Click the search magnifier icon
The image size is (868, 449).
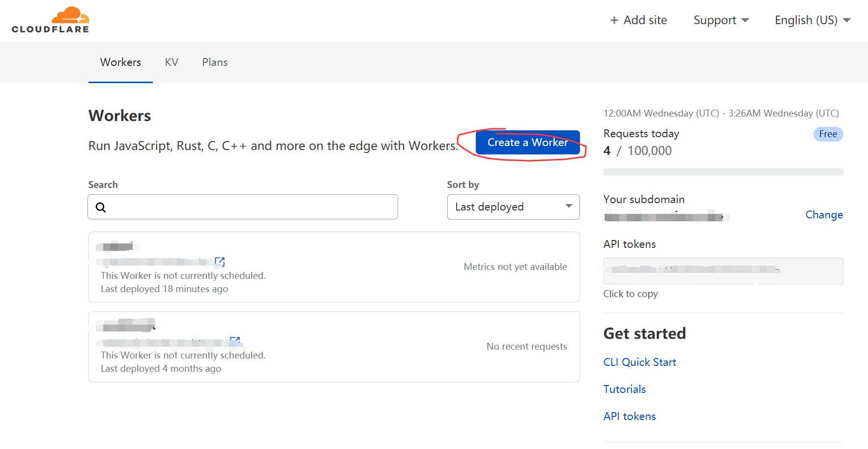(101, 207)
